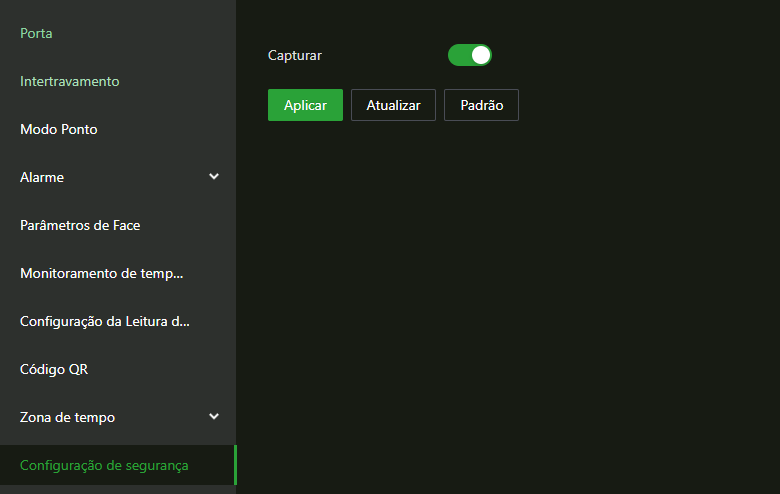The width and height of the screenshot is (780, 494).
Task: Select the active Configuração de segurança item
Action: pos(104,465)
